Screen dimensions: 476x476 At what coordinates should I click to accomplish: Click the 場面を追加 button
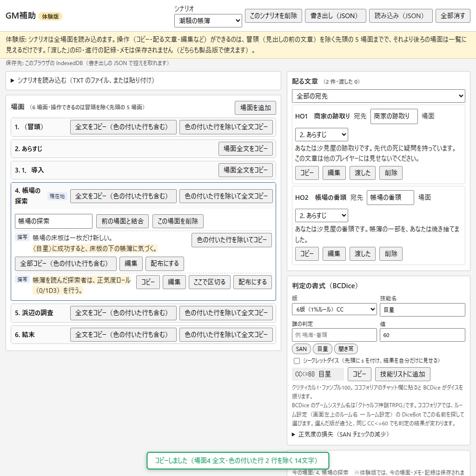point(255,108)
